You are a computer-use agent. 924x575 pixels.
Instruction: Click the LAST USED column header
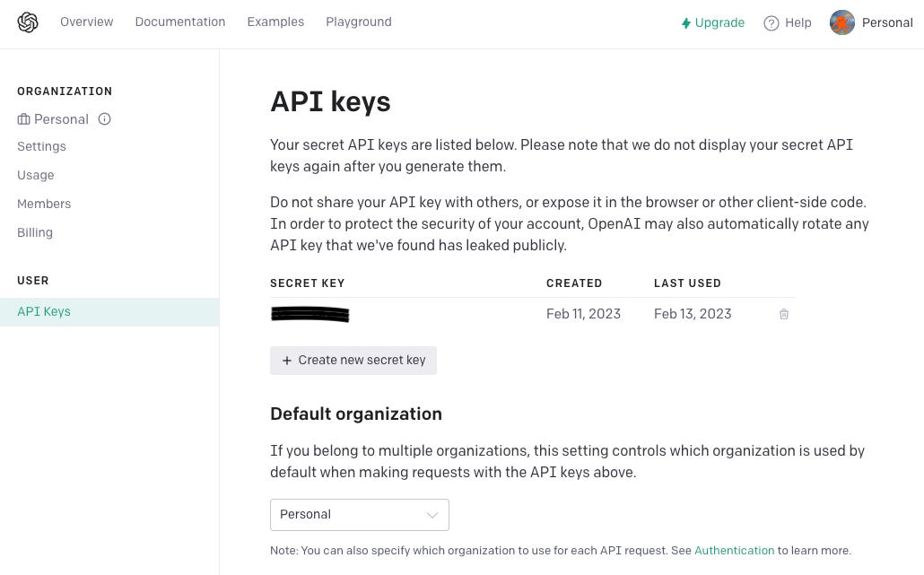point(687,283)
